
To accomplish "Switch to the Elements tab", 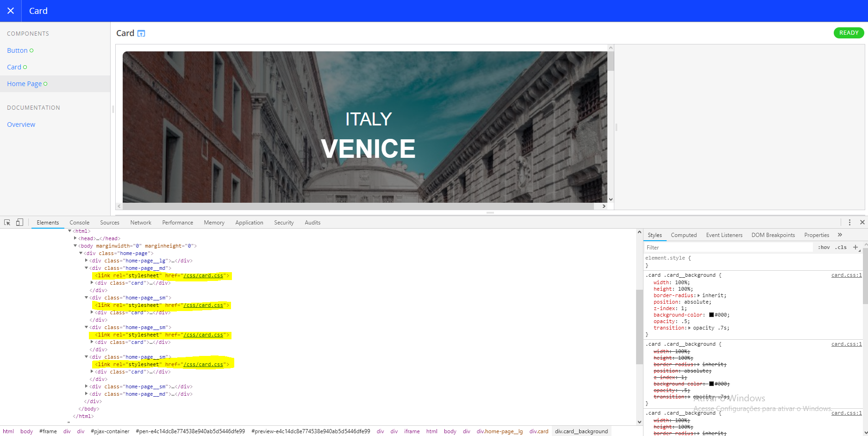I will point(48,223).
